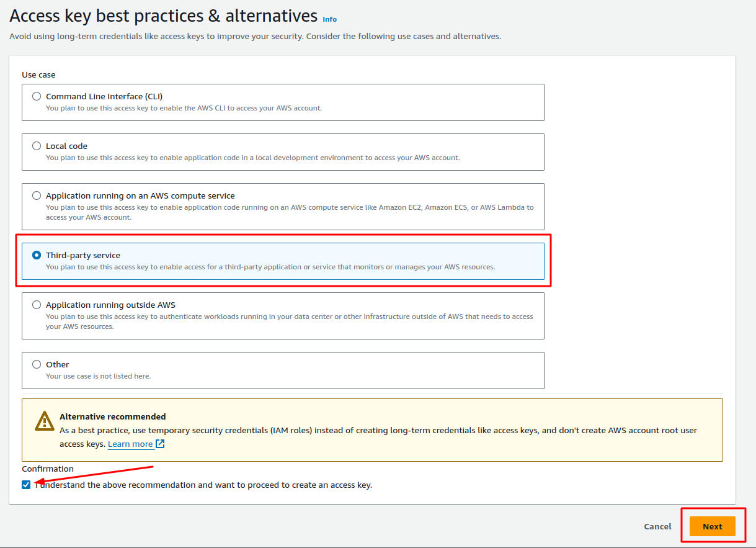
Task: Click the Local code description text
Action: 253,158
